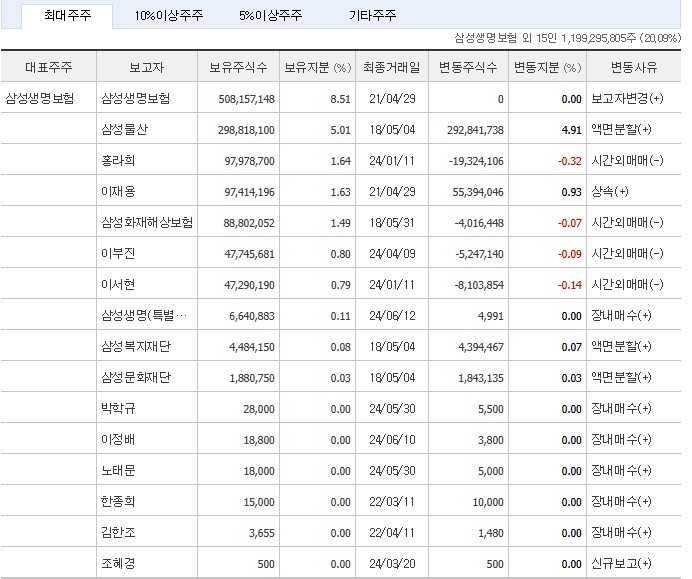Click share count 508,157,148
692x579 pixels.
coord(246,99)
